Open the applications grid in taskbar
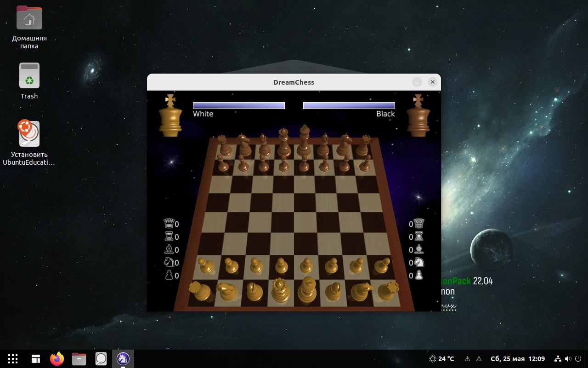Image resolution: width=588 pixels, height=368 pixels. (x=13, y=359)
